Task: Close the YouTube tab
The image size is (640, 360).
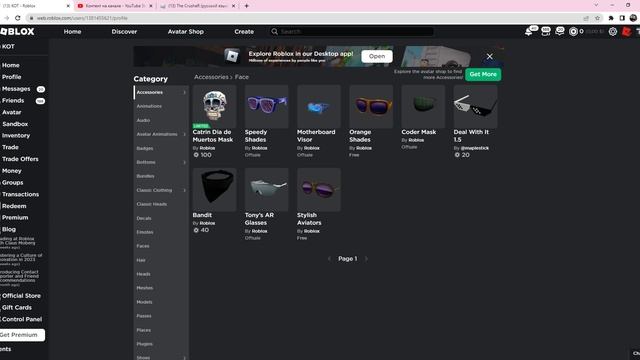Action: tap(151, 6)
